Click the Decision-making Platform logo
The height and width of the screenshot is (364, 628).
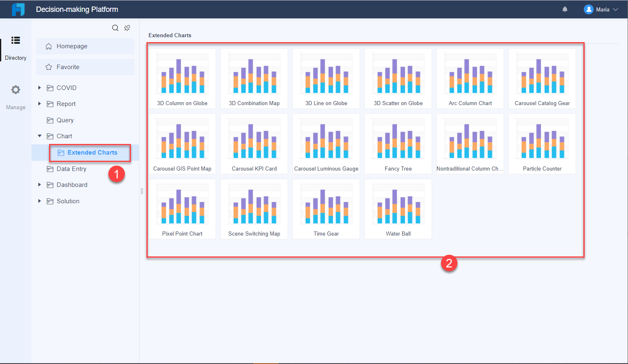[x=18, y=9]
